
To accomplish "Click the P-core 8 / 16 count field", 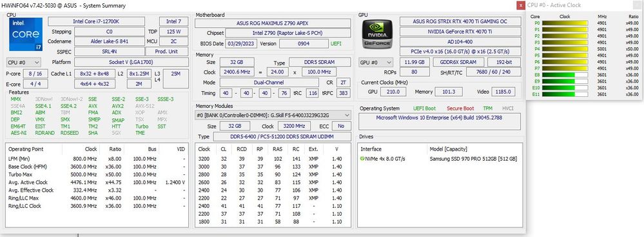I will [x=35, y=74].
